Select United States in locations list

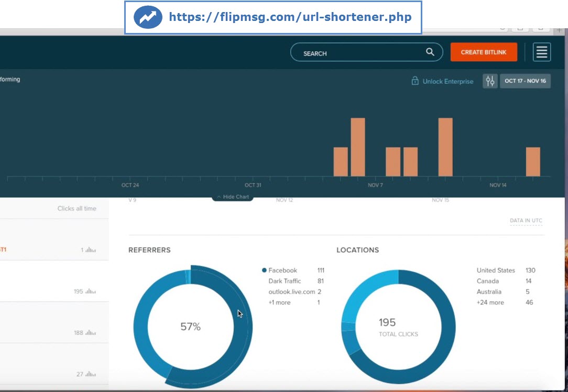pyautogui.click(x=496, y=271)
